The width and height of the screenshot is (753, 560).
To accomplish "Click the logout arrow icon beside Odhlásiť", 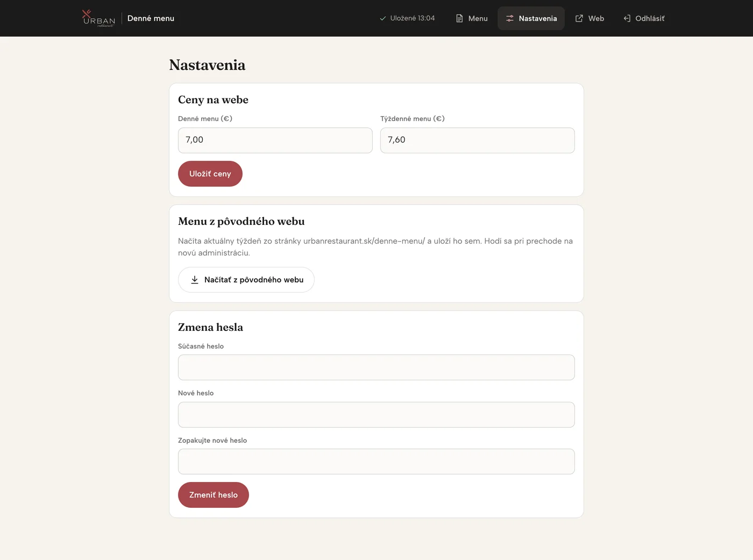I will [x=627, y=18].
